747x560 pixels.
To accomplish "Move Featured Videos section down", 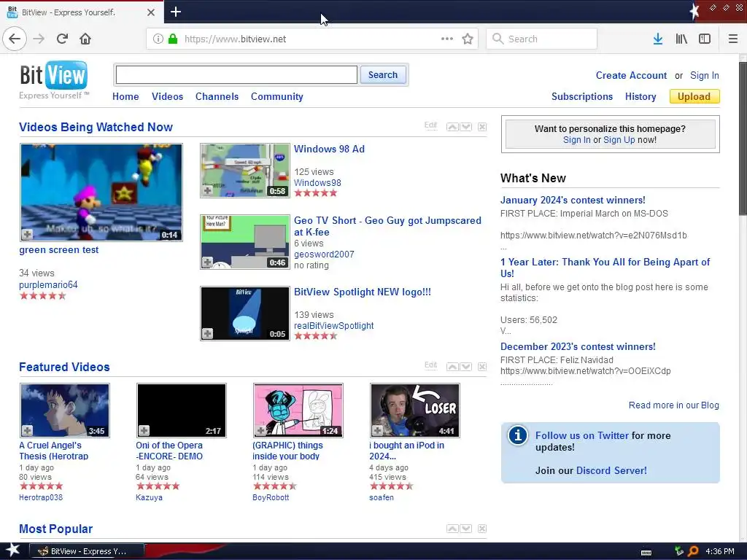I will click(x=466, y=367).
